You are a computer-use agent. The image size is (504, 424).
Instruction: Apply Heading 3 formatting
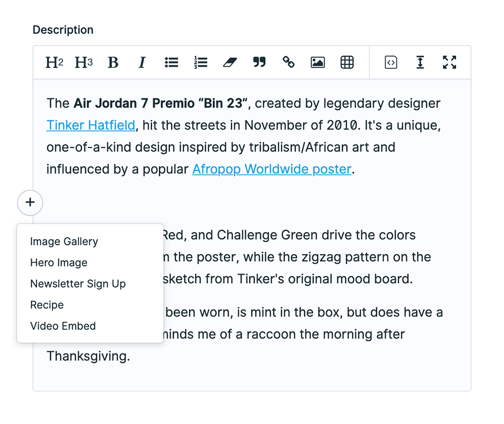pyautogui.click(x=84, y=63)
